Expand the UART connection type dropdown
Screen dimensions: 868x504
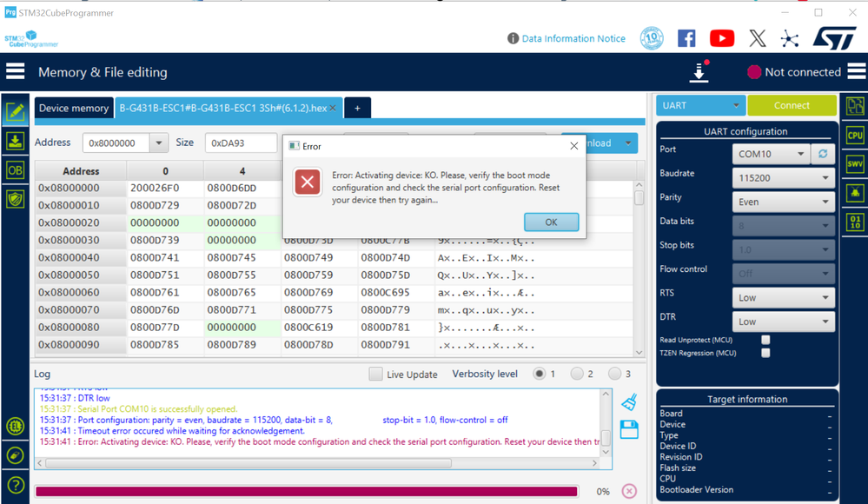(x=700, y=105)
